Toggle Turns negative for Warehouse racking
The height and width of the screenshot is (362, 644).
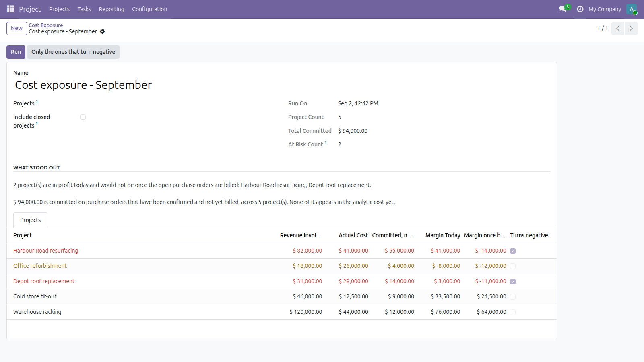coord(513,312)
